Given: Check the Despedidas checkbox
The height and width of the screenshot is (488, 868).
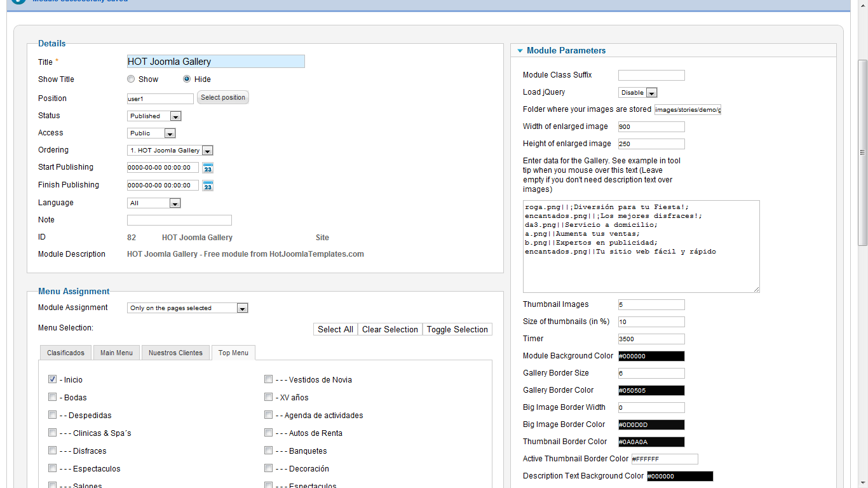Looking at the screenshot, I should (52, 415).
